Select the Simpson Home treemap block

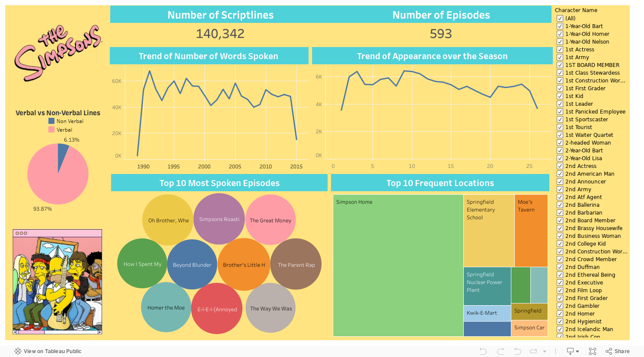click(x=398, y=265)
